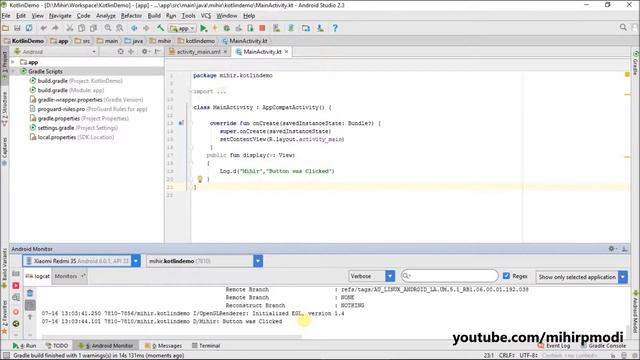
Task: Open the mihir.kotlindemo process dropdown
Action: pos(204,261)
